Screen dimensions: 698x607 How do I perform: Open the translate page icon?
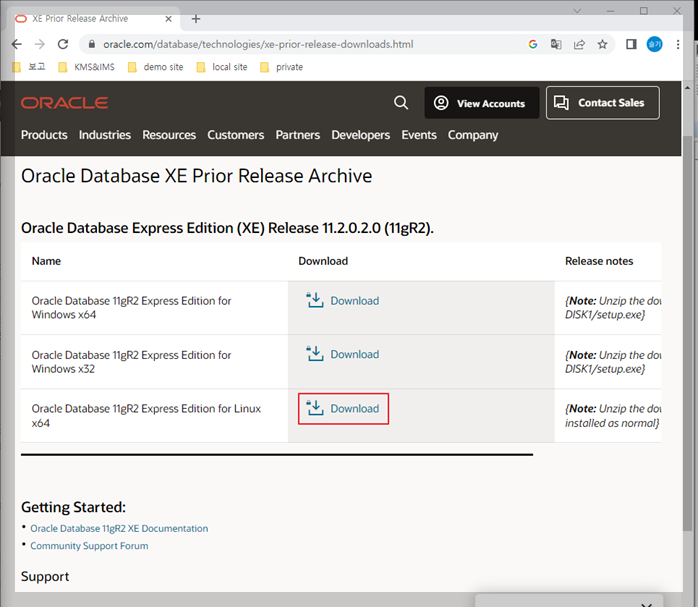pos(556,44)
